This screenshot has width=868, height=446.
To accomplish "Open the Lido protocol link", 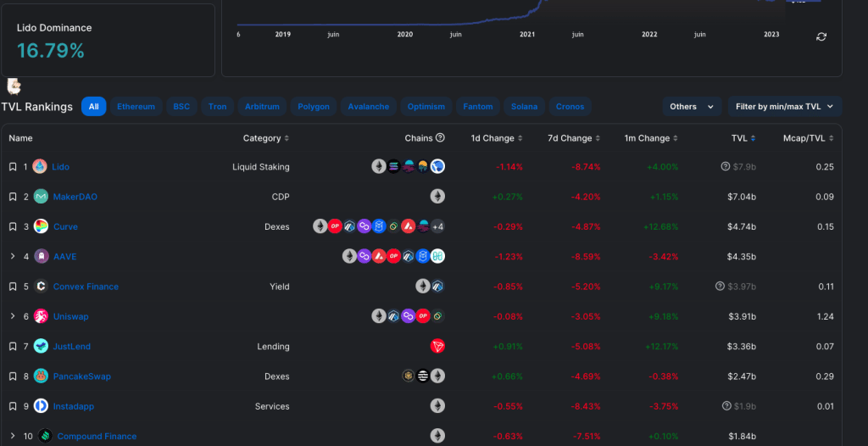I will [60, 167].
